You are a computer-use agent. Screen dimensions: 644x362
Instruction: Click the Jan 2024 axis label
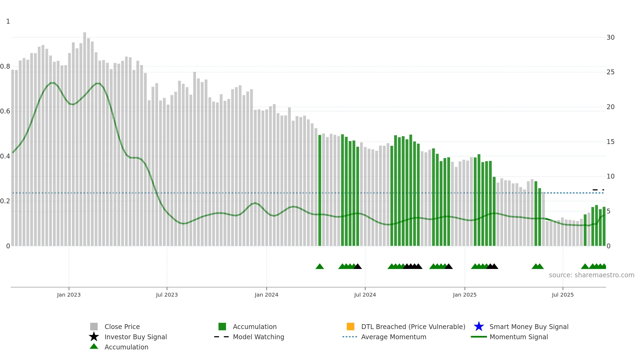[266, 295]
